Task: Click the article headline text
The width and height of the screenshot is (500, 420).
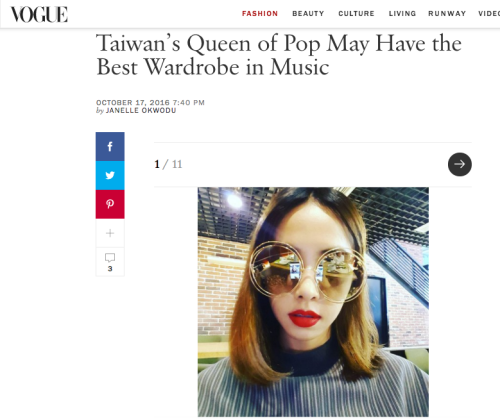Action: [x=279, y=55]
